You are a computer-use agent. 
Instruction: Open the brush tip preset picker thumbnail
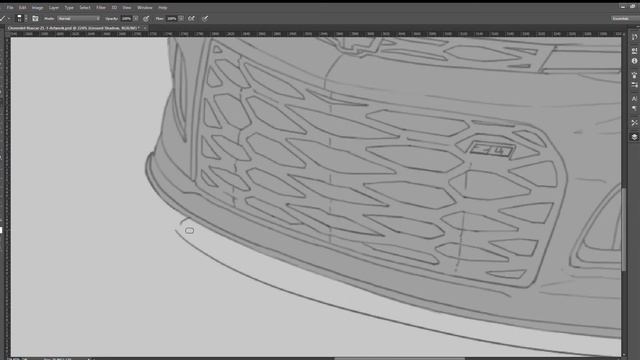(x=20, y=18)
